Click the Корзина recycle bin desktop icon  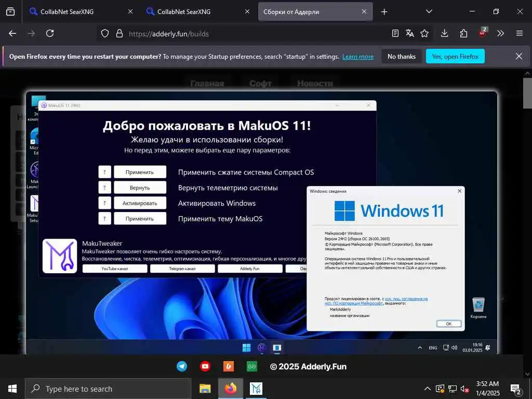pyautogui.click(x=478, y=308)
